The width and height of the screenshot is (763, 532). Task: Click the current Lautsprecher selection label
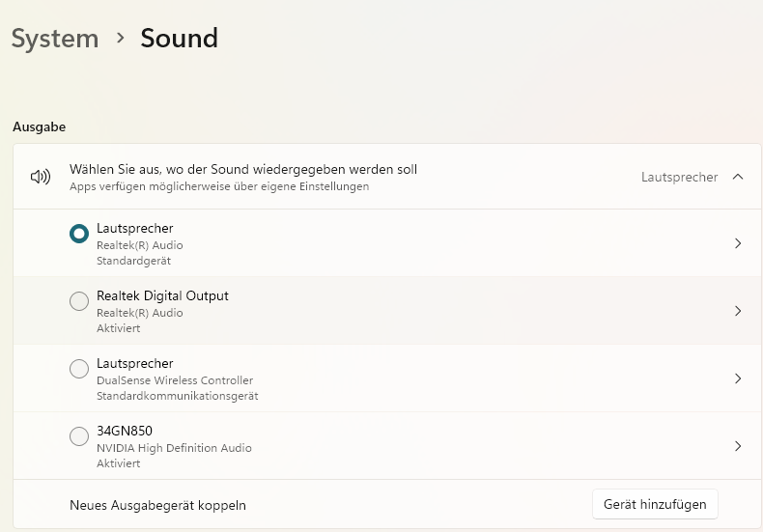679,177
